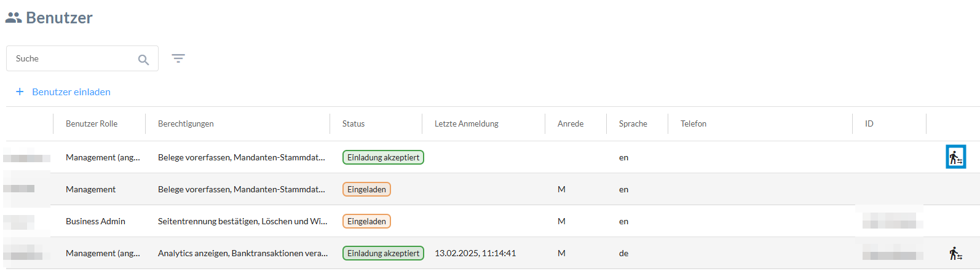
Task: Click the Telefon column header
Action: (x=694, y=123)
